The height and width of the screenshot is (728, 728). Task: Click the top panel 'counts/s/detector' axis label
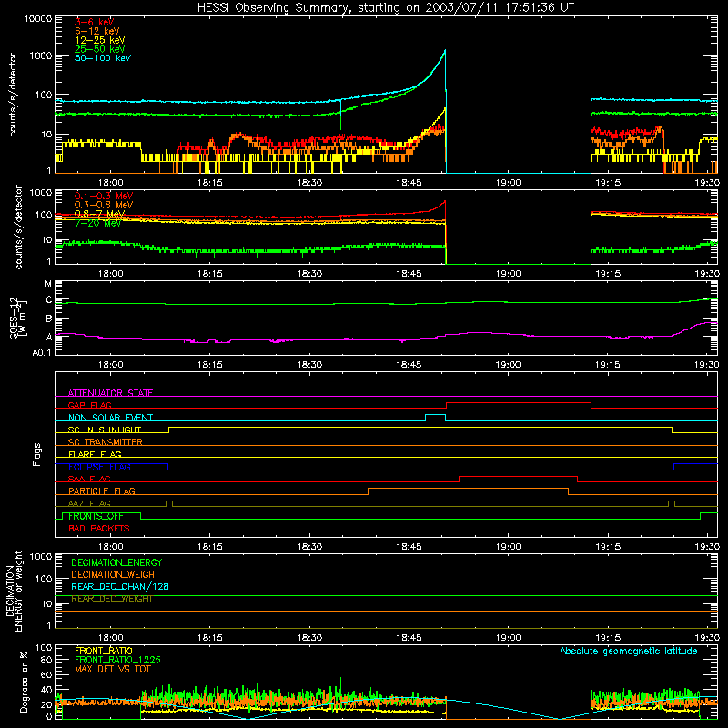[13, 95]
